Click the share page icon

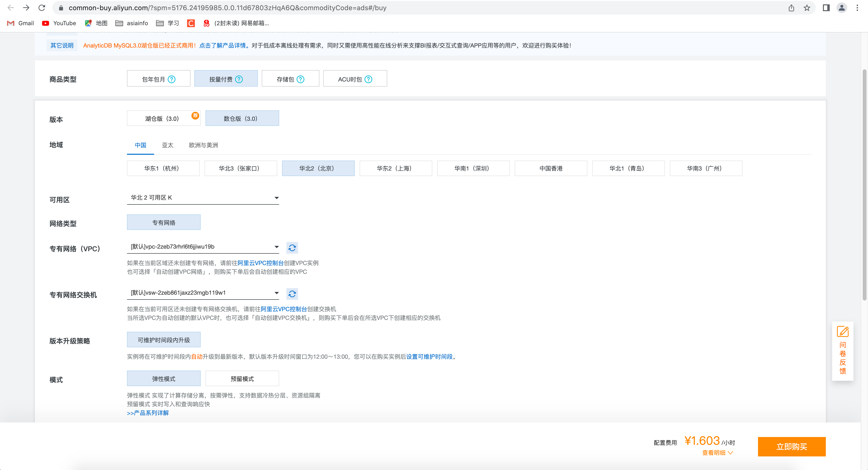click(x=791, y=8)
